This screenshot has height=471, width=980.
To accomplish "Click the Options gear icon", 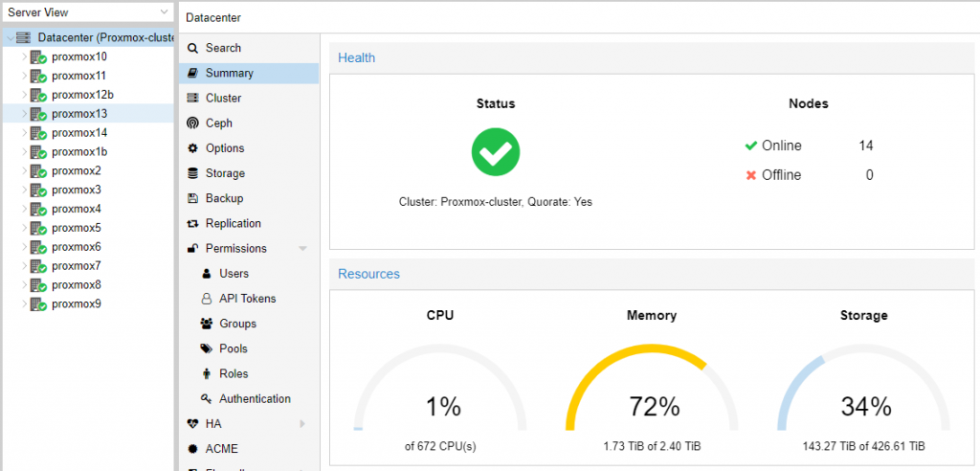I will point(193,148).
